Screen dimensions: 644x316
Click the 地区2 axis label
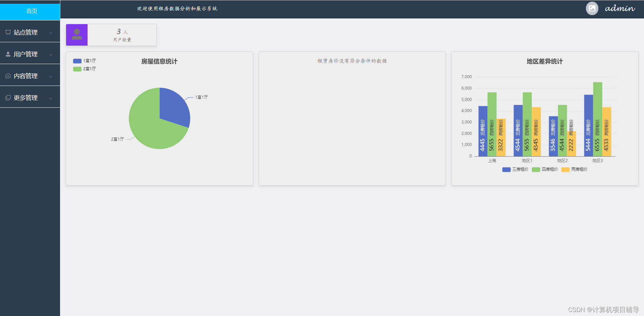coord(562,161)
